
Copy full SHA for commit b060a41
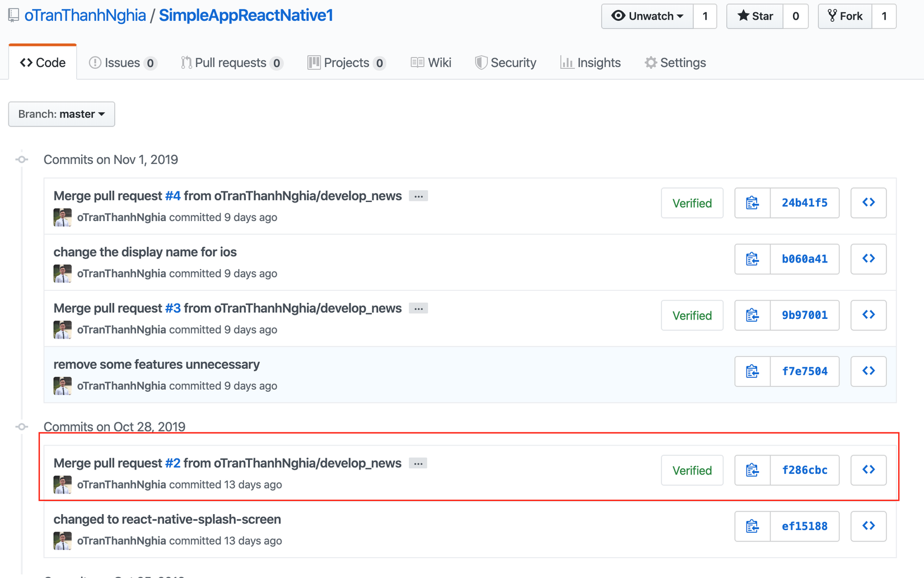752,259
